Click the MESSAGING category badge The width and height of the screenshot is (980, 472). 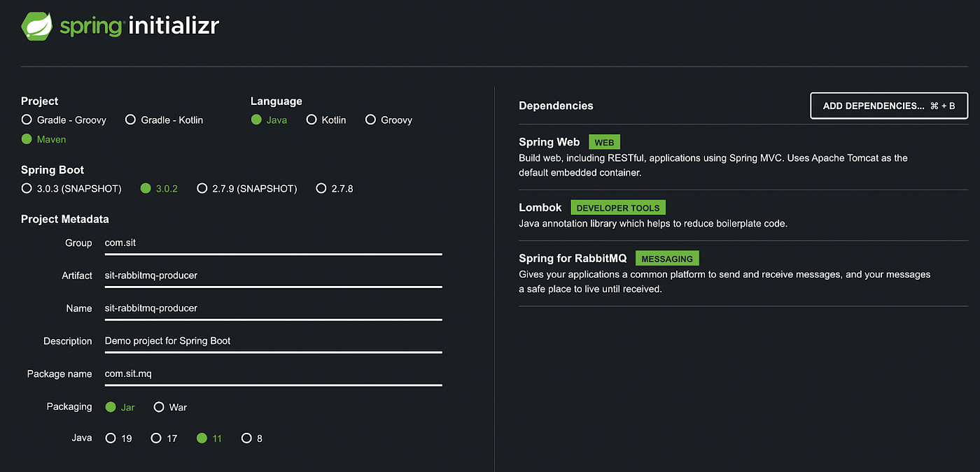(x=667, y=259)
